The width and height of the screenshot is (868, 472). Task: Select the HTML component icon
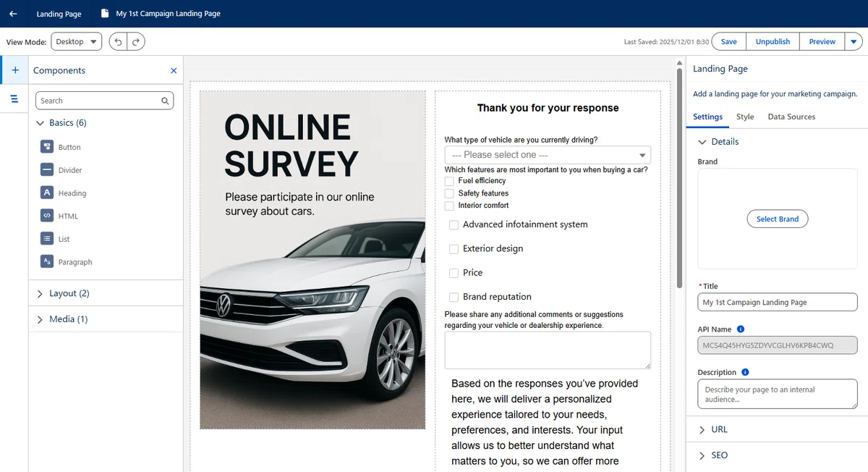pyautogui.click(x=46, y=216)
